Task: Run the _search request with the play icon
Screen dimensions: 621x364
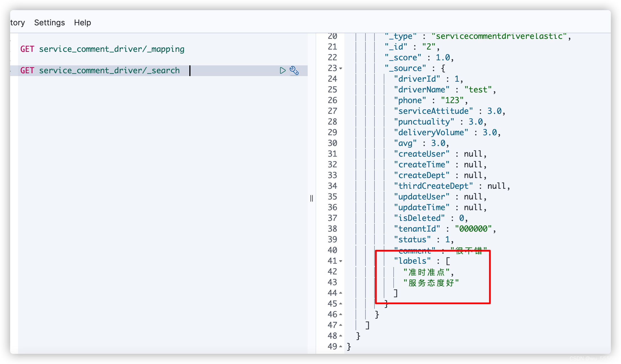Action: click(x=283, y=70)
